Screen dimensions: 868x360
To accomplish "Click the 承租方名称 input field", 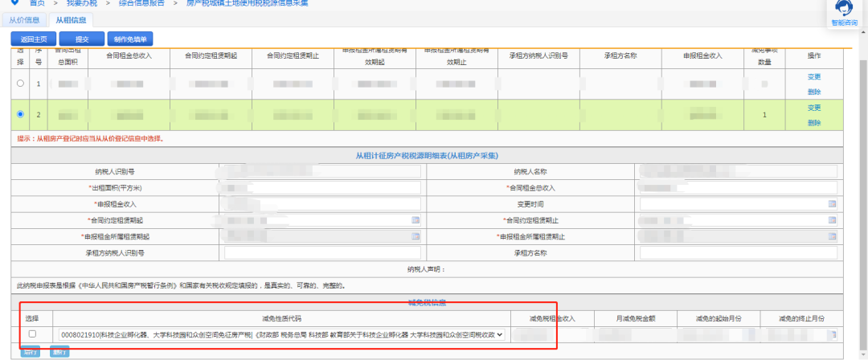I will [739, 253].
